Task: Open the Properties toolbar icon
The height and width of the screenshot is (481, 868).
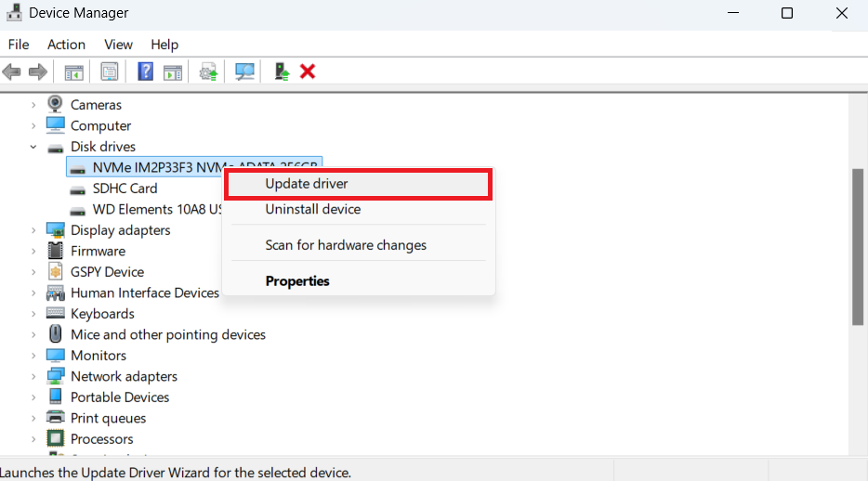Action: coord(110,71)
